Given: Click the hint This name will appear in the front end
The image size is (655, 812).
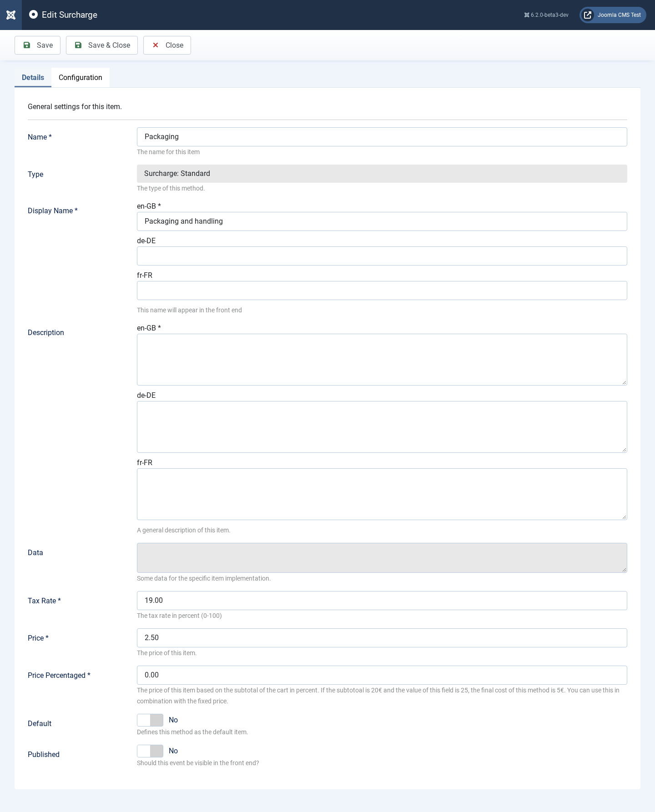Looking at the screenshot, I should [x=189, y=311].
